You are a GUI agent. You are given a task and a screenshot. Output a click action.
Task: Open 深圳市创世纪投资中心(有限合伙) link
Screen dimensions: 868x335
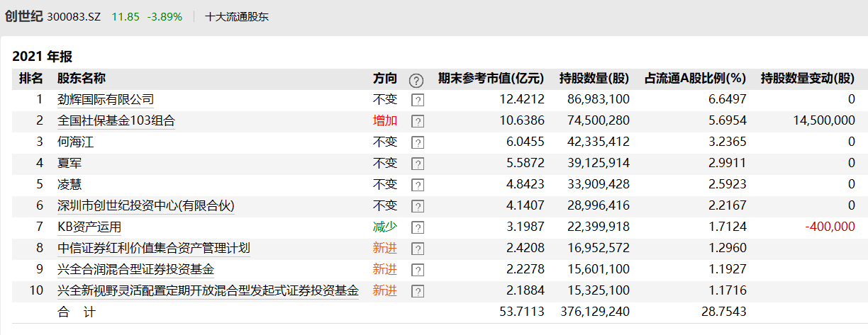(x=145, y=206)
